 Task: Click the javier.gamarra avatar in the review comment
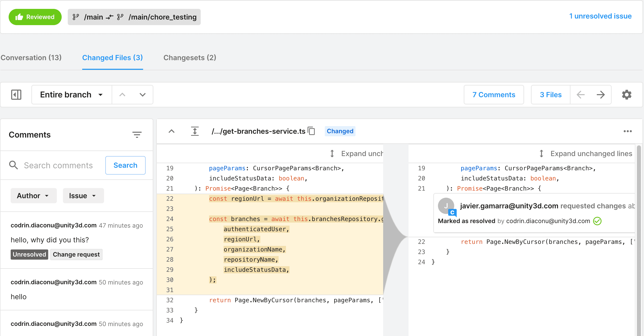pos(446,206)
